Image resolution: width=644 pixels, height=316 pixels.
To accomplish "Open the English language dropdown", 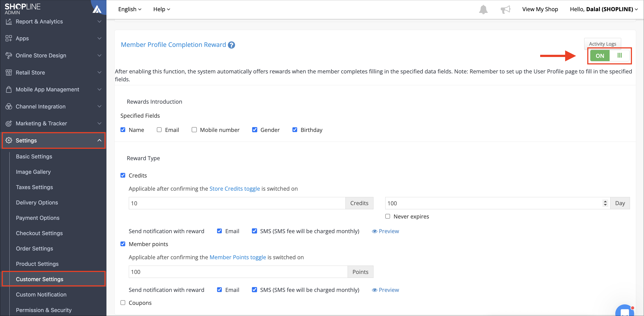I will click(x=130, y=9).
